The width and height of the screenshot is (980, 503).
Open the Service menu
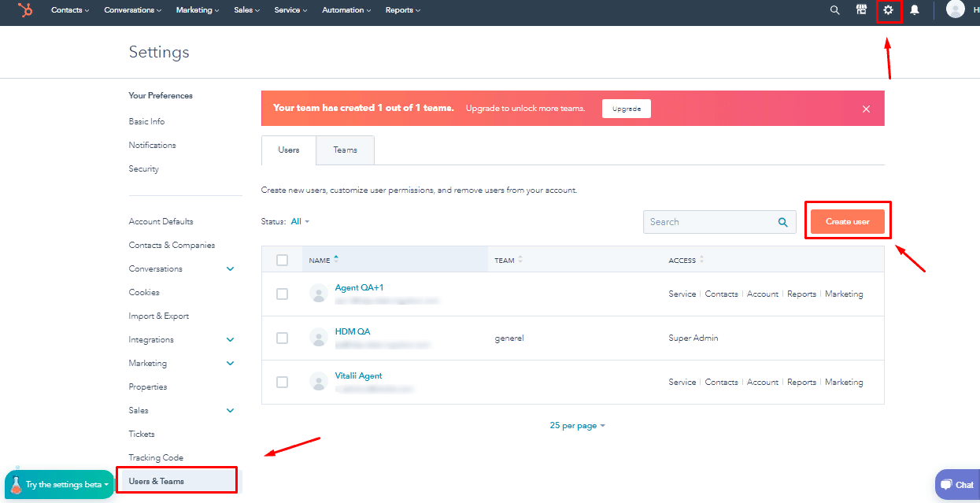(291, 10)
